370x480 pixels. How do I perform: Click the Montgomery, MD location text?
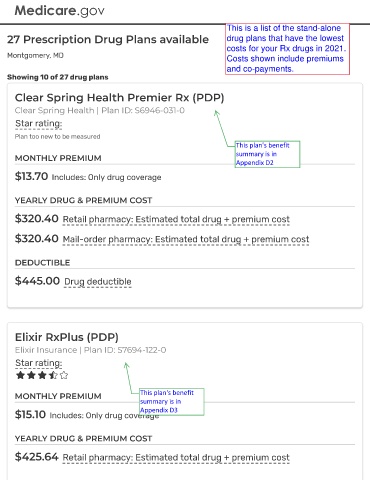[35, 56]
